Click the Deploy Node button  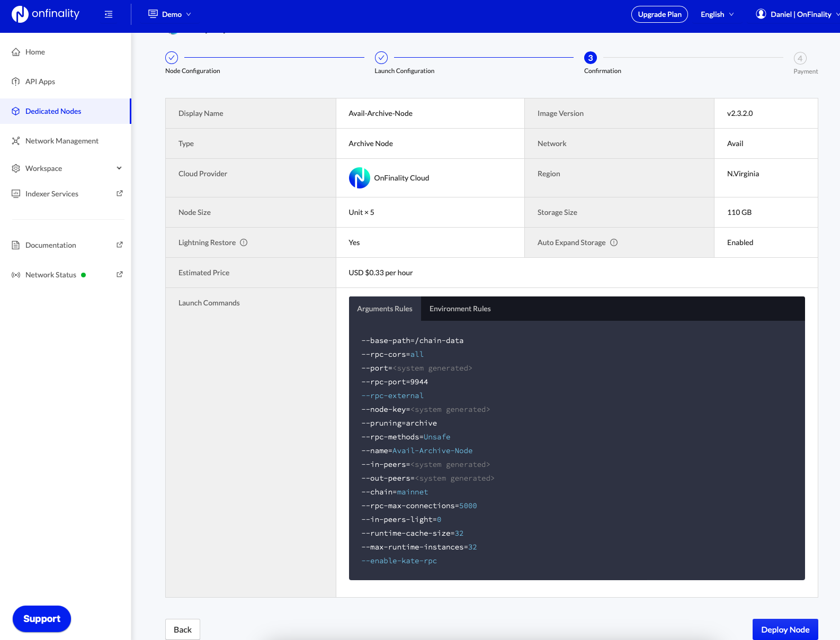785,629
